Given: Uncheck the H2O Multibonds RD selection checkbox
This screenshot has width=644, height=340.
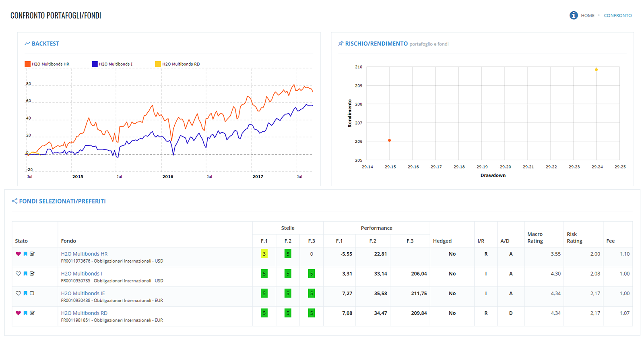Looking at the screenshot, I should pos(32,313).
